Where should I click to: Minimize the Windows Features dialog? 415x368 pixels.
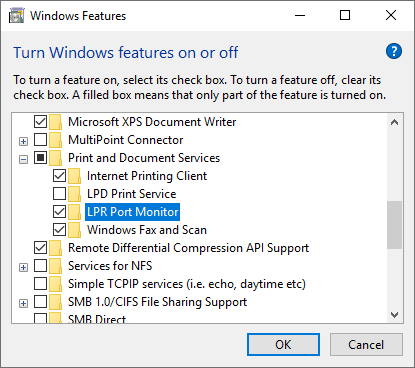[x=300, y=15]
